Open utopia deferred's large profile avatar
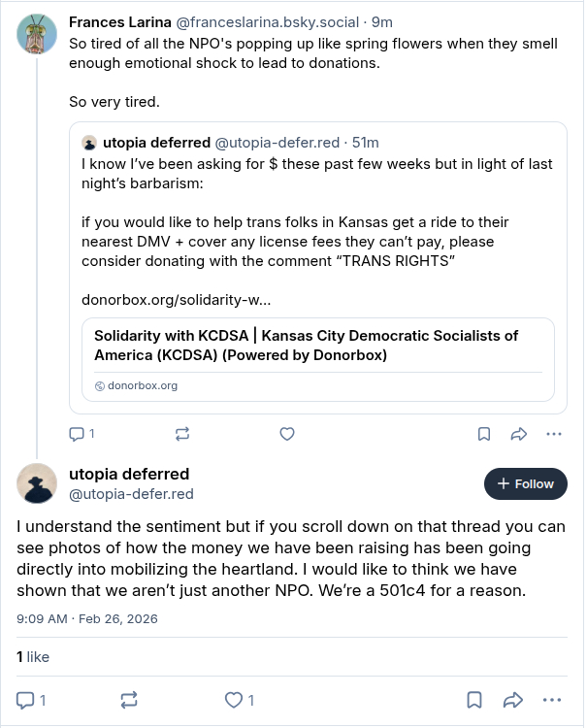This screenshot has width=587, height=728. 37,483
